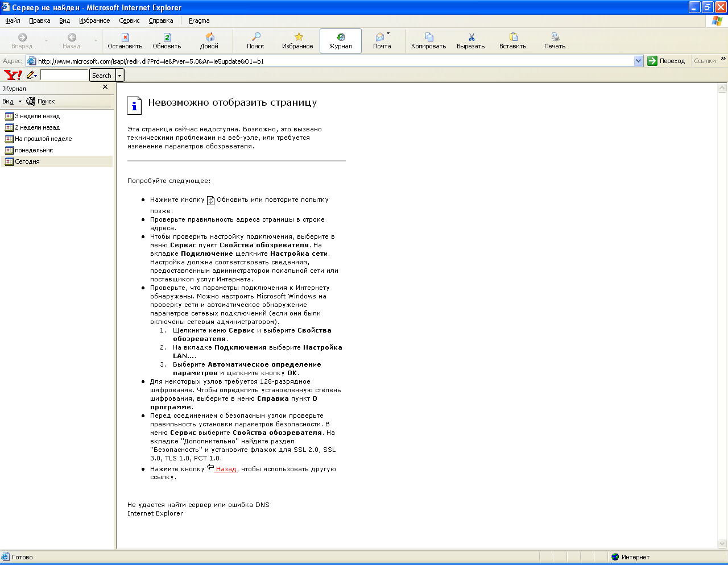
Task: Click the 'Невозможно отобразить страницу' heading
Action: click(x=233, y=103)
